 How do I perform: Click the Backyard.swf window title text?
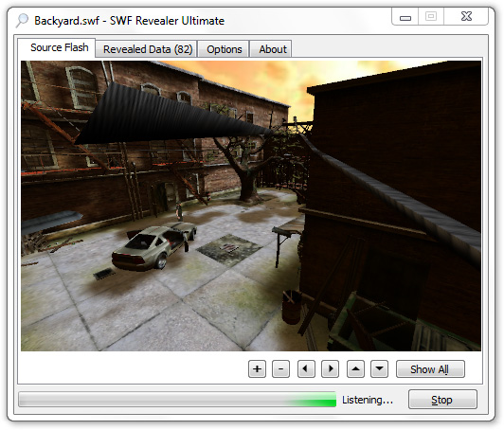click(129, 21)
